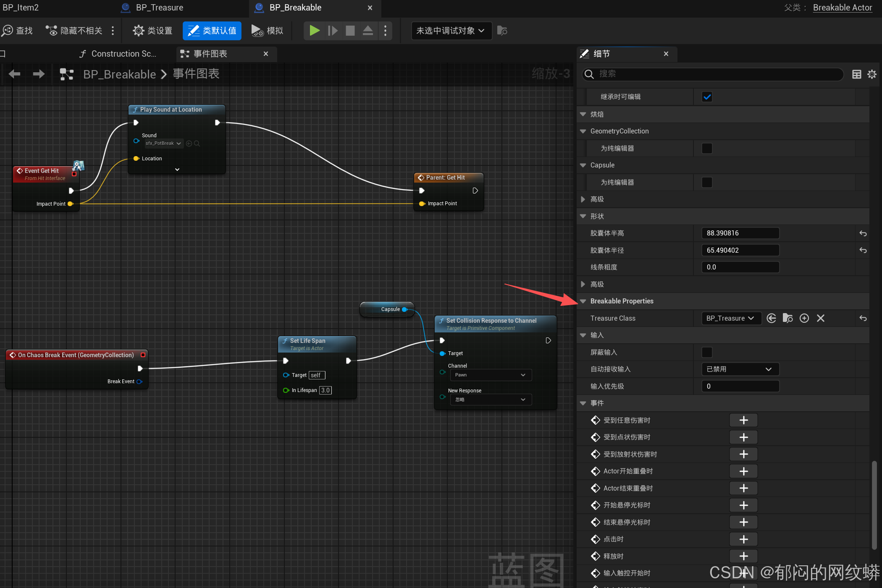
Task: Open the BP_Treasure class dropdown
Action: coord(730,318)
